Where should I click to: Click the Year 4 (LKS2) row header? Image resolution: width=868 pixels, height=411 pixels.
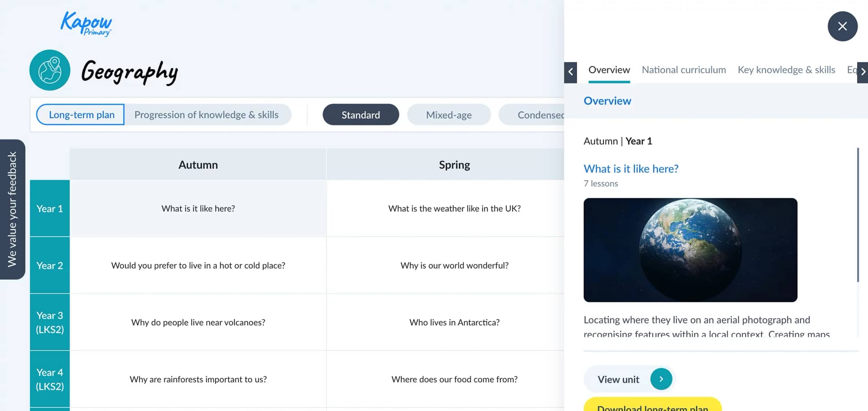(50, 379)
